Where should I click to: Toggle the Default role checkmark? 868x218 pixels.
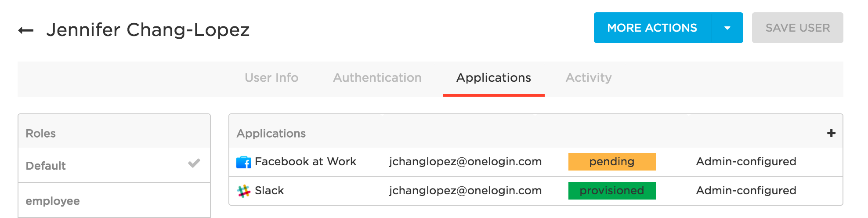194,163
